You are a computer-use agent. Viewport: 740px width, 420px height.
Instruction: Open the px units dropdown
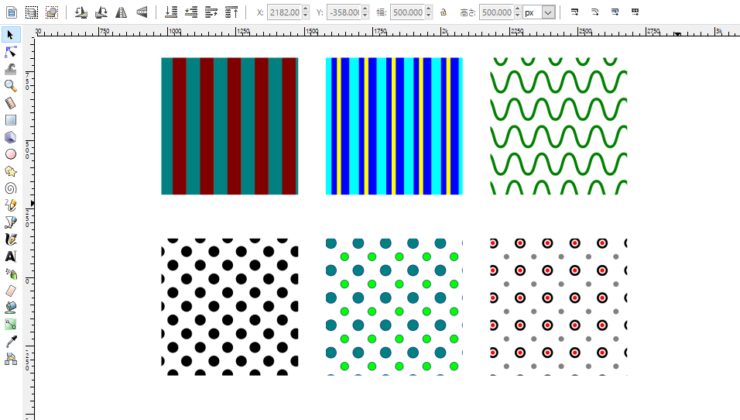pos(549,13)
